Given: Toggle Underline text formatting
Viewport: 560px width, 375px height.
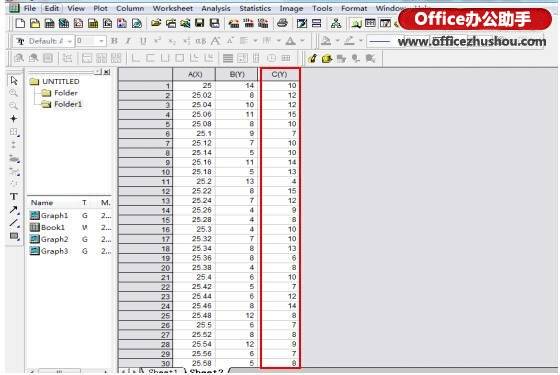Looking at the screenshot, I should tap(143, 41).
